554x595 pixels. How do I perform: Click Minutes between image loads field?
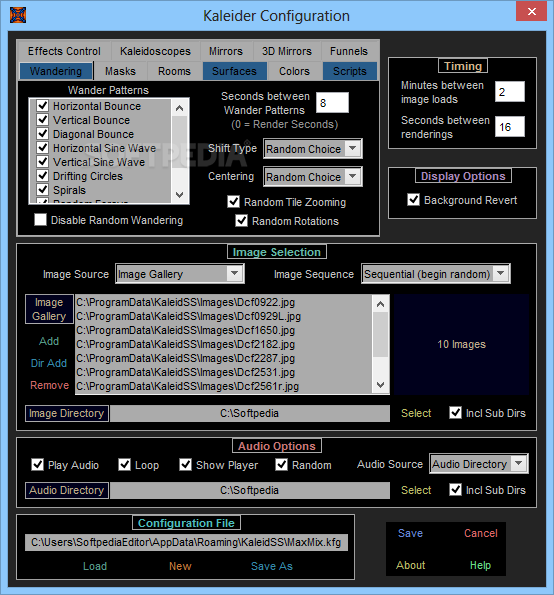[510, 91]
